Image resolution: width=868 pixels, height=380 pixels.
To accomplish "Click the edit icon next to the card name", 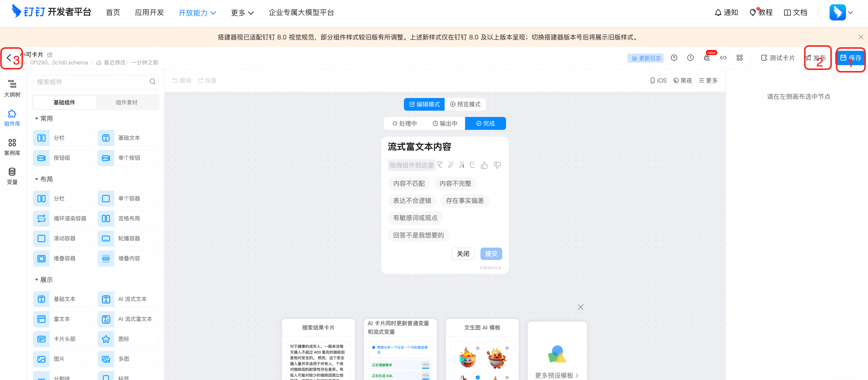I will tap(50, 55).
